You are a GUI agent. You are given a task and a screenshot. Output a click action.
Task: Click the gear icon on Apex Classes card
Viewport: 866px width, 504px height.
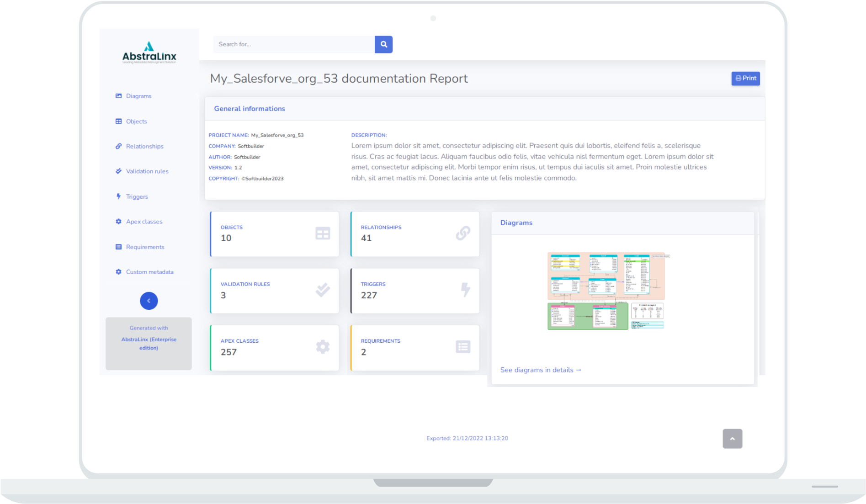click(323, 347)
